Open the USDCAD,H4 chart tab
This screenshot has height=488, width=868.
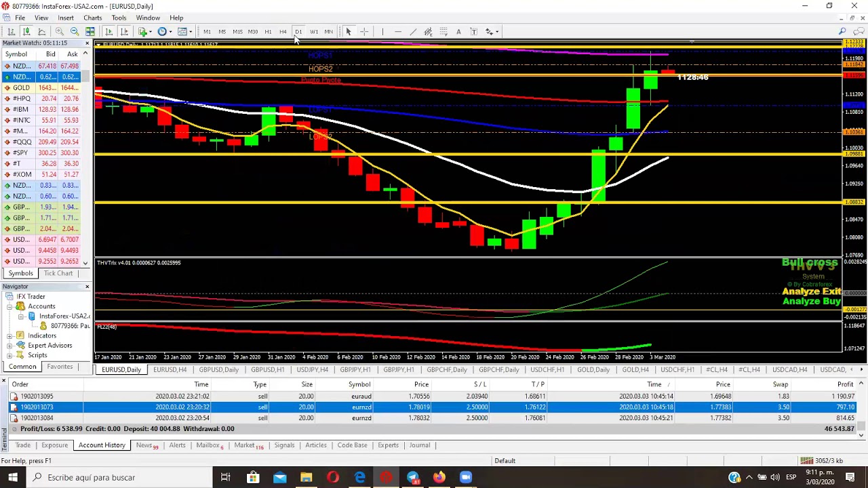coord(789,369)
